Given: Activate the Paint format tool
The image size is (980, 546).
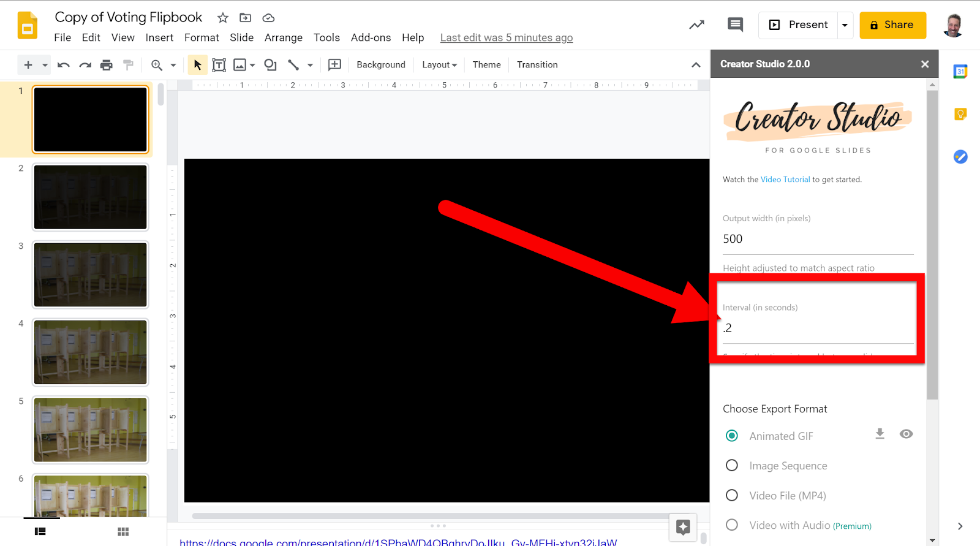Looking at the screenshot, I should tap(128, 64).
